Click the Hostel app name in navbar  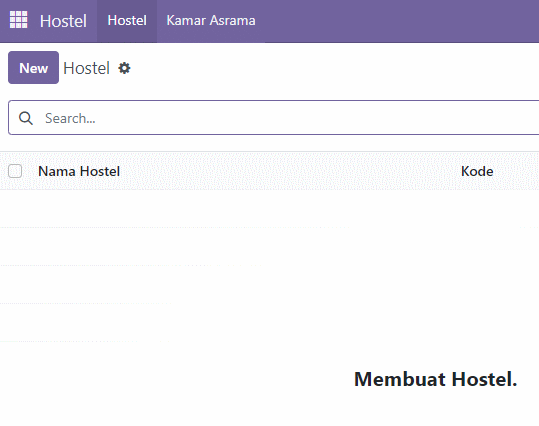pyautogui.click(x=63, y=21)
